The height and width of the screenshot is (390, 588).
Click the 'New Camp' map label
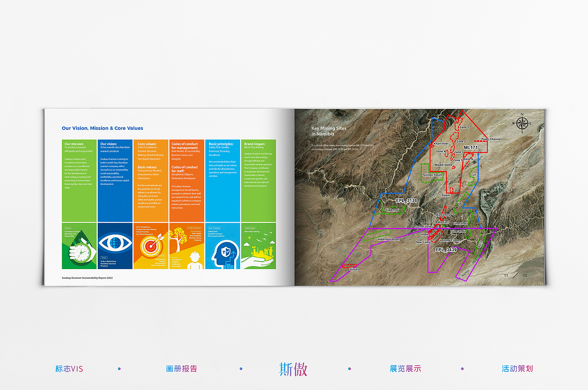click(423, 242)
